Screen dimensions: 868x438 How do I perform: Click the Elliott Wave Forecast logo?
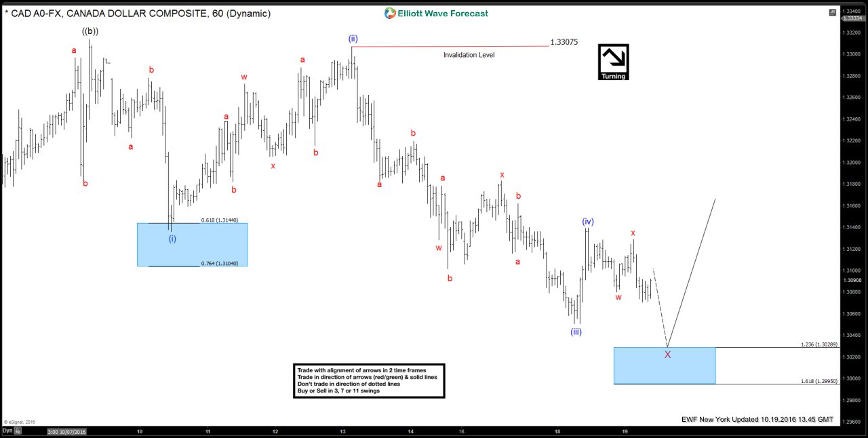pyautogui.click(x=436, y=13)
